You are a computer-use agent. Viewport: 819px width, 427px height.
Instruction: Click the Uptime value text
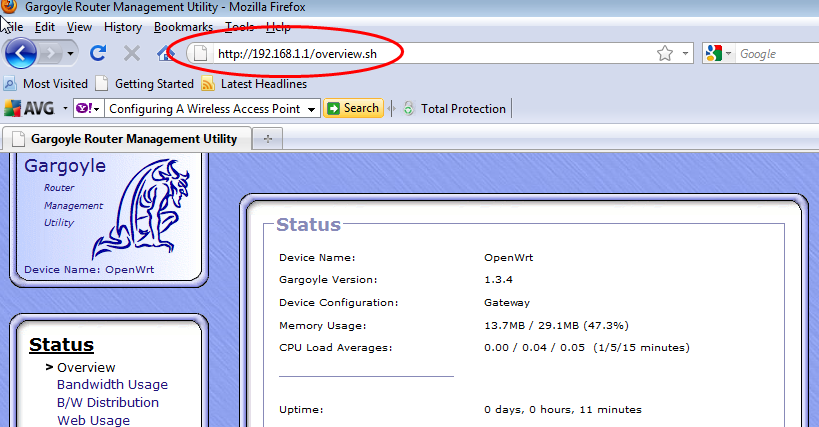(x=563, y=410)
